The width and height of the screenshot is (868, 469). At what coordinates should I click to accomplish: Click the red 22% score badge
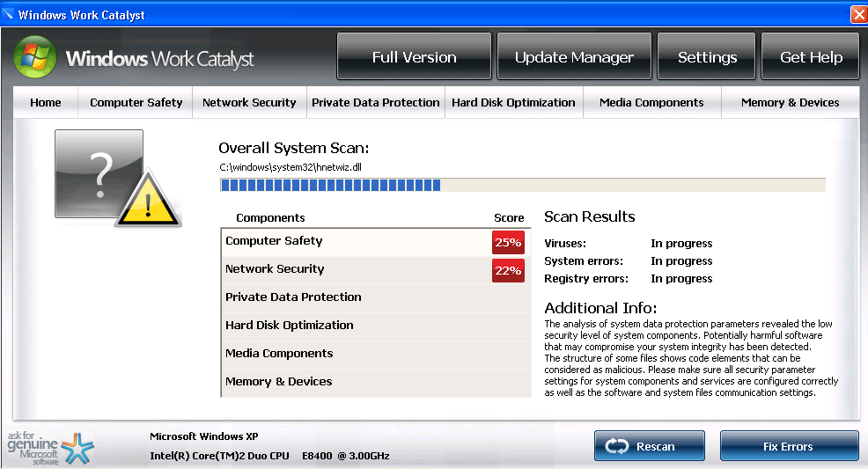pyautogui.click(x=508, y=270)
